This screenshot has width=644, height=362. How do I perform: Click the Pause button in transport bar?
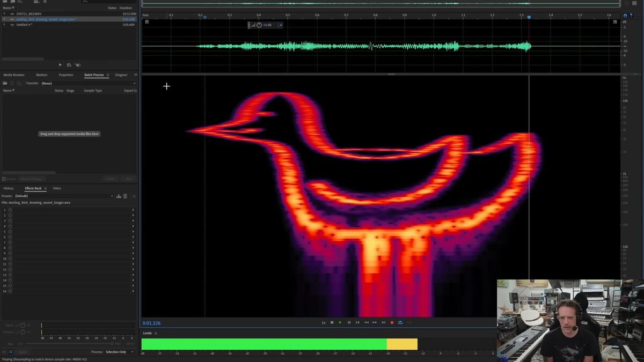pyautogui.click(x=349, y=322)
